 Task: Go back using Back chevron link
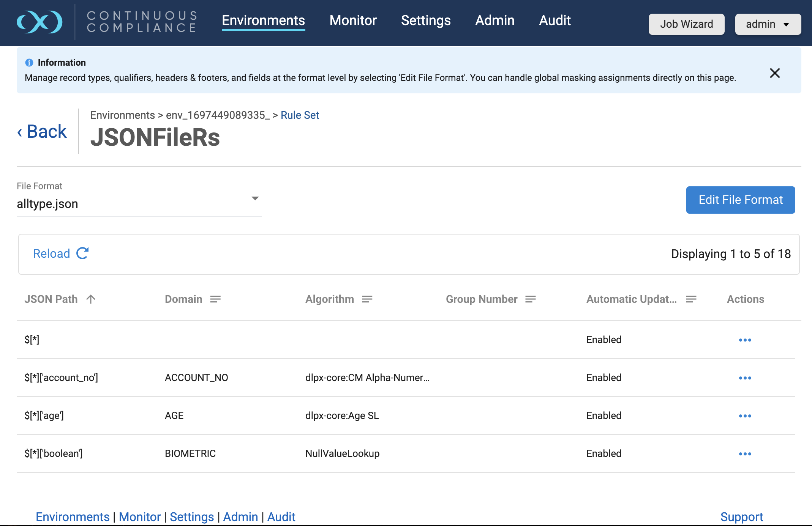(x=42, y=132)
